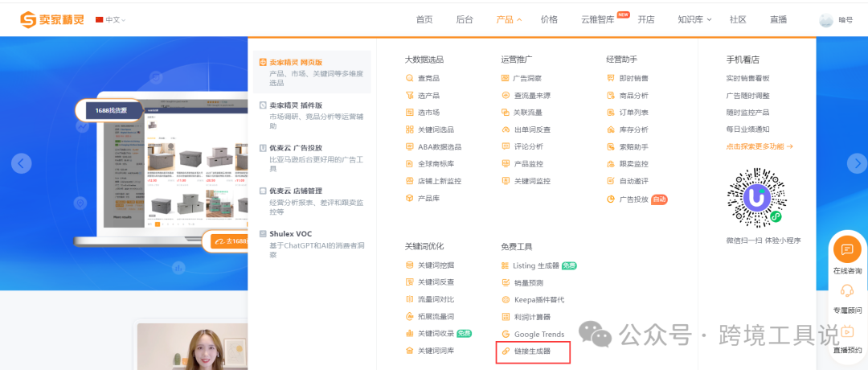Open the 云雅智库 menu item
Screen dimensions: 868x370
[598, 19]
